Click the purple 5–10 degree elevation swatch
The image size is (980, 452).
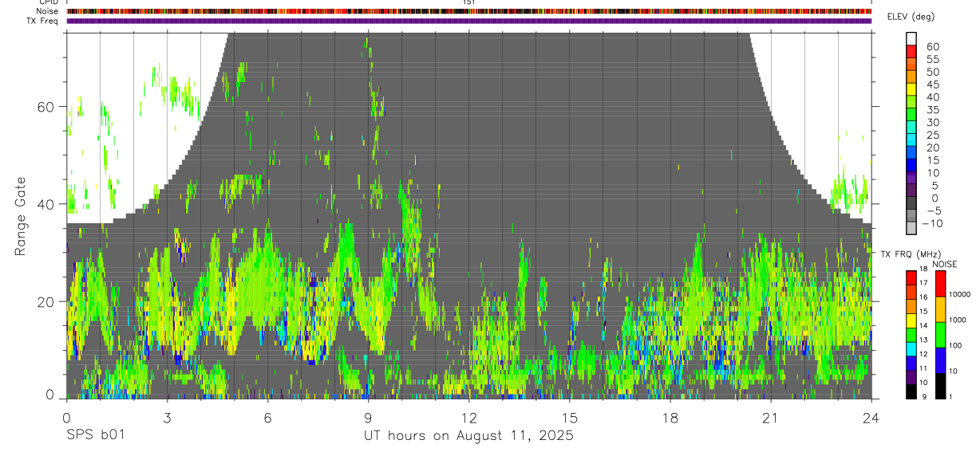pyautogui.click(x=911, y=179)
